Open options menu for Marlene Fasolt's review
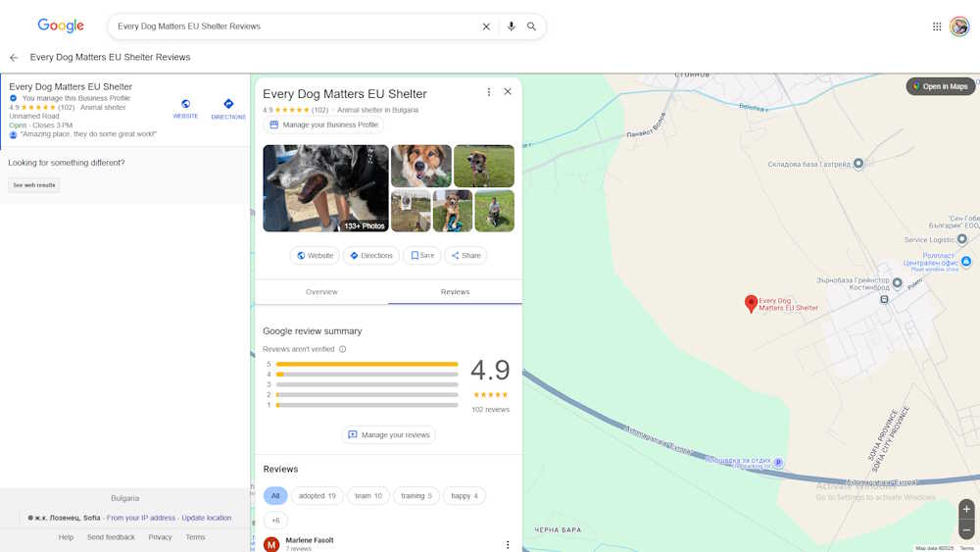Screen dimensions: 980x552 (508, 545)
